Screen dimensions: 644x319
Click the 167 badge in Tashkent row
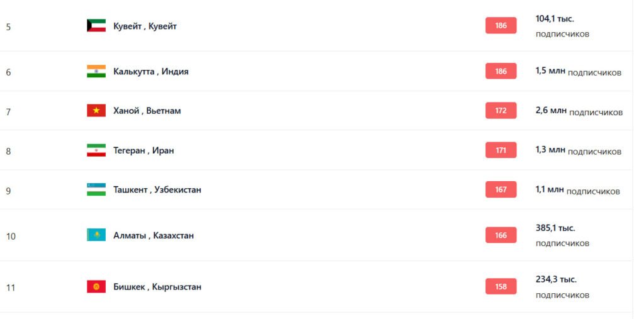point(501,189)
